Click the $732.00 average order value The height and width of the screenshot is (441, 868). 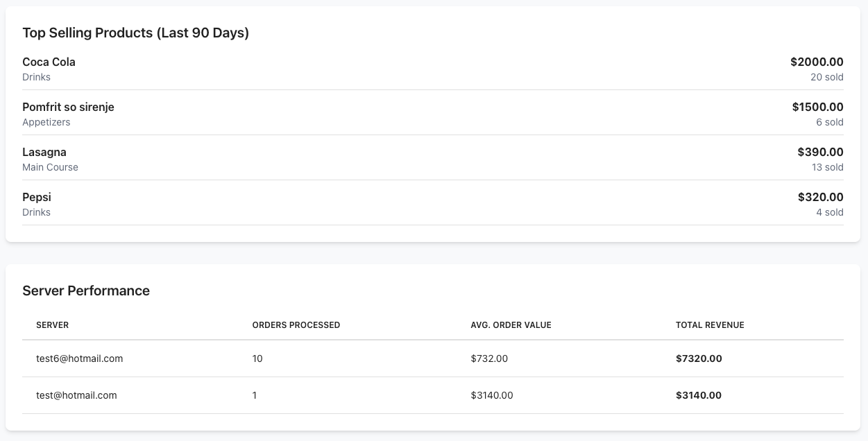pyautogui.click(x=489, y=358)
